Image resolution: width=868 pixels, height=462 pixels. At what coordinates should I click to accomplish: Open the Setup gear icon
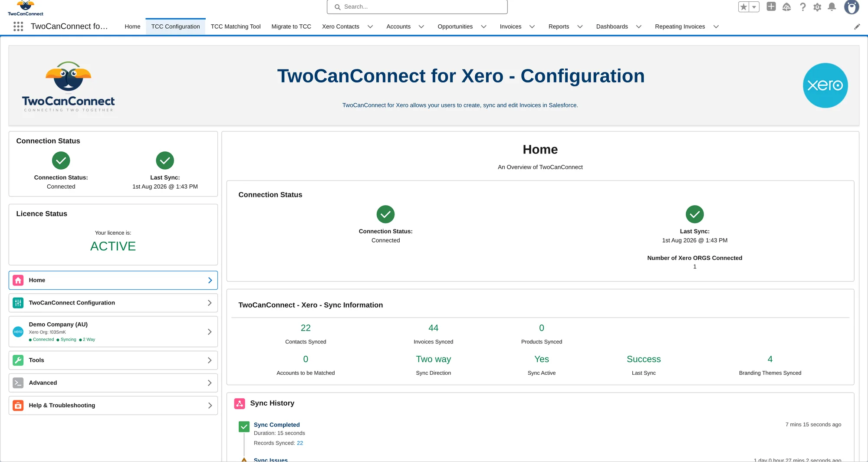pos(817,7)
